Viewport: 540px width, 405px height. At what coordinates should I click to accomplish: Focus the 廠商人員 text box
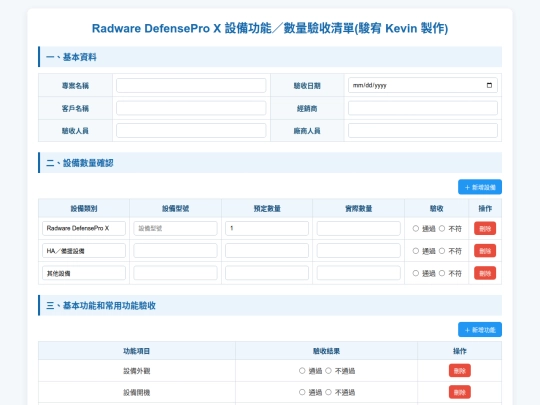point(423,131)
